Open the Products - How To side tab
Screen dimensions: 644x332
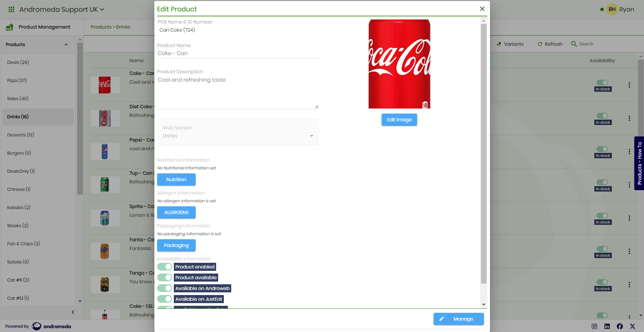coord(639,163)
